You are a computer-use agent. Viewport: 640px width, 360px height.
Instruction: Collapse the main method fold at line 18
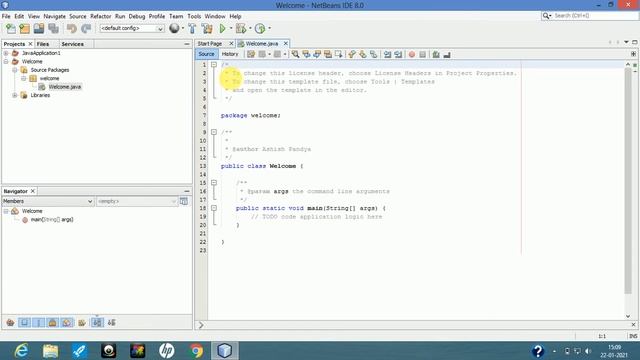pyautogui.click(x=213, y=208)
